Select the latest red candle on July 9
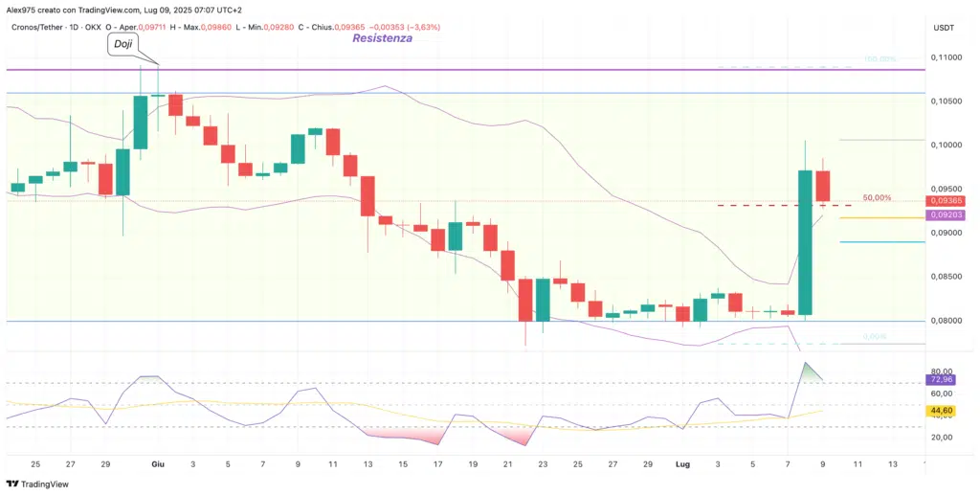Viewport: 980px width, 495px height. [x=823, y=186]
